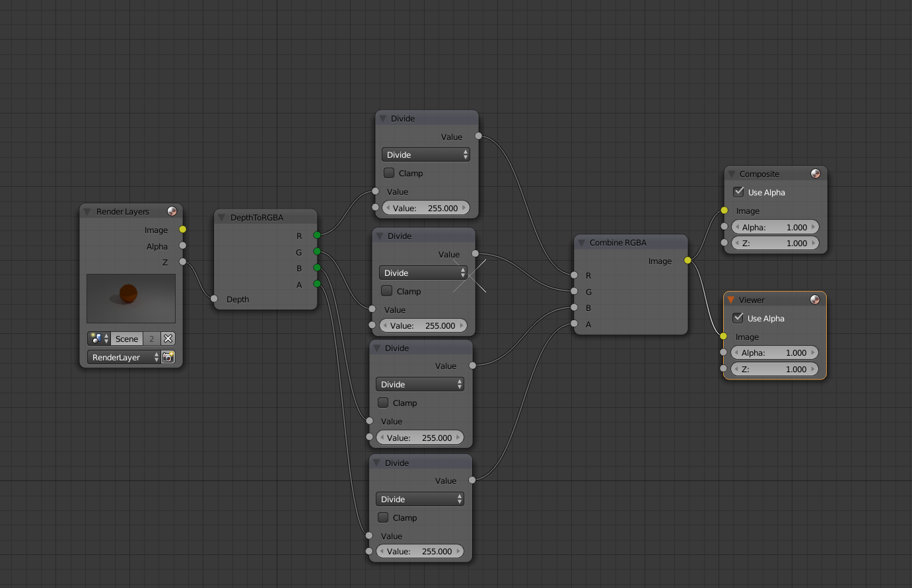Click Depth input socket on DepthToRGBA
Screen dimensions: 912x588
[214, 299]
